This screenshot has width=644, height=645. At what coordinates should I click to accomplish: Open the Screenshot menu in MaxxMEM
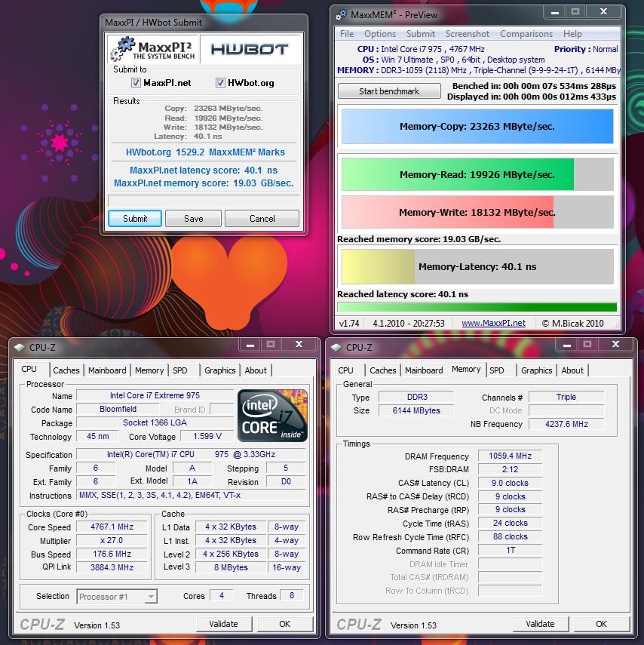click(468, 34)
